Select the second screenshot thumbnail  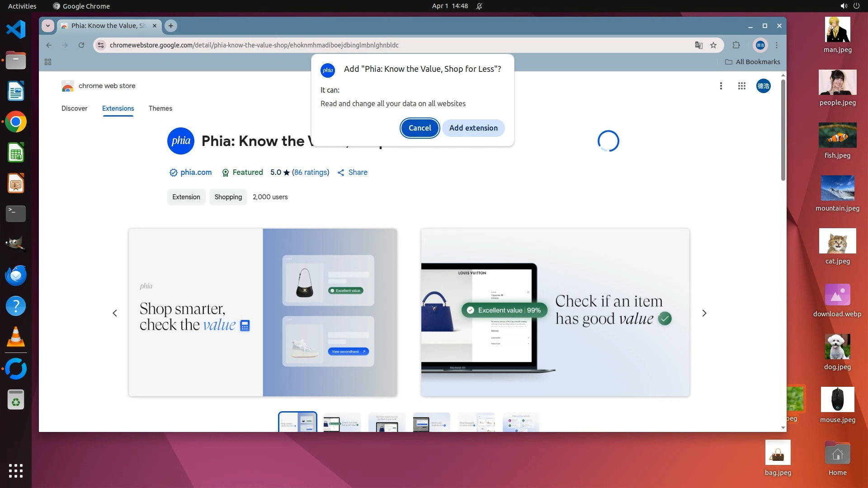(342, 422)
